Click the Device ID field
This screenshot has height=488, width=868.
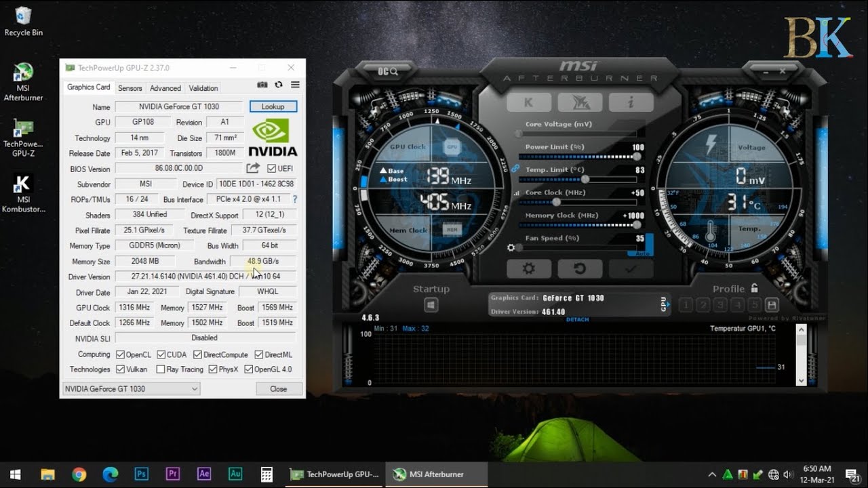pos(257,184)
